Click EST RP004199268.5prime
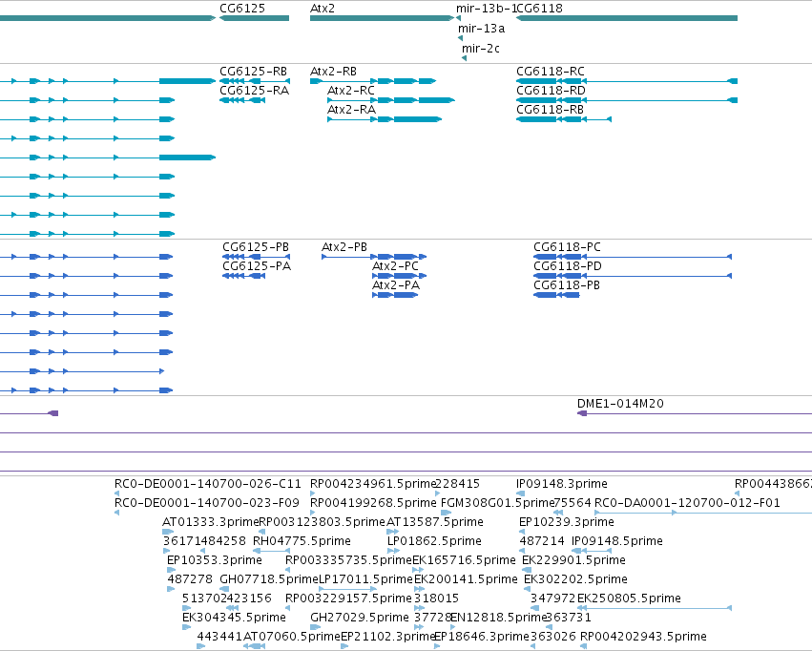This screenshot has height=651, width=812. point(373,503)
